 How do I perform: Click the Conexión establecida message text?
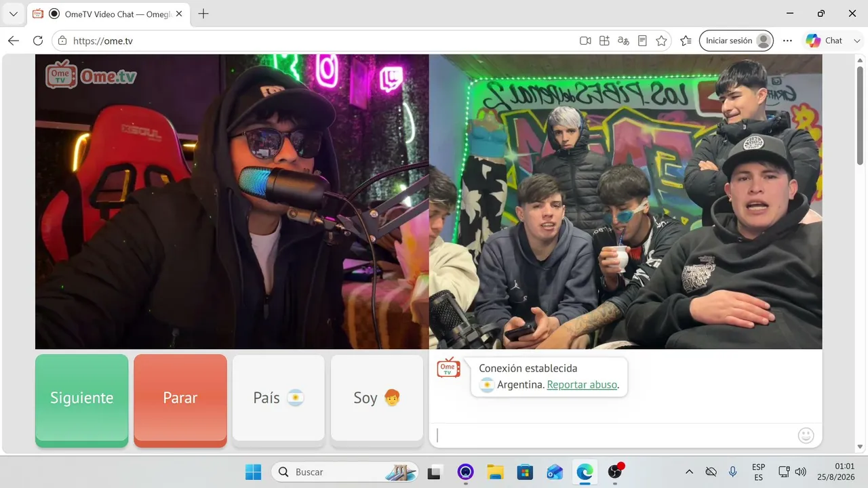pyautogui.click(x=528, y=368)
